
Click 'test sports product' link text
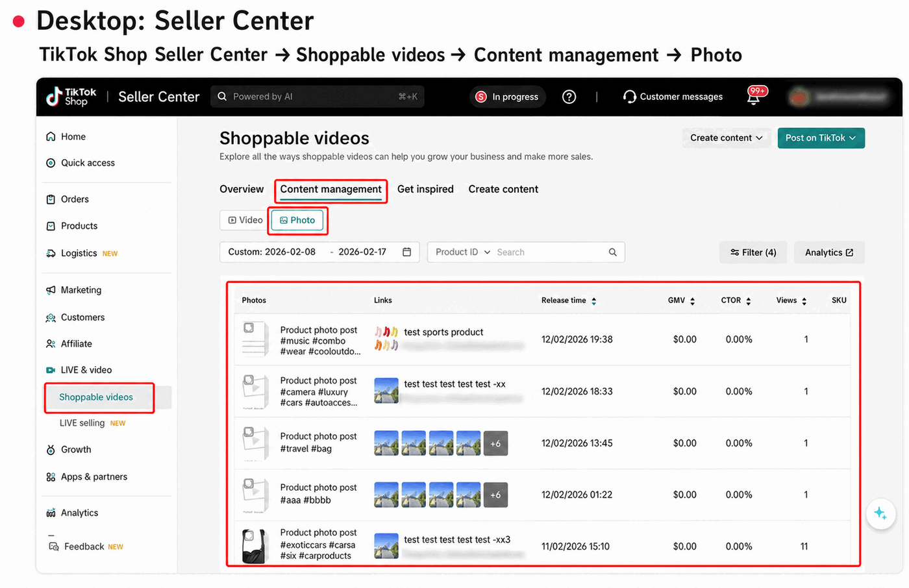[443, 332]
